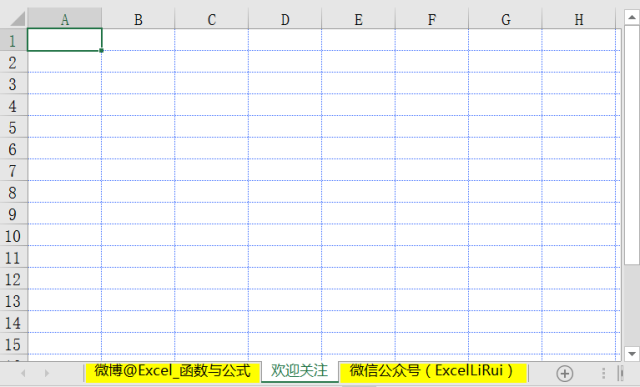Screen dimensions: 640x387
Task: Select row 10 header
Action: click(x=13, y=235)
